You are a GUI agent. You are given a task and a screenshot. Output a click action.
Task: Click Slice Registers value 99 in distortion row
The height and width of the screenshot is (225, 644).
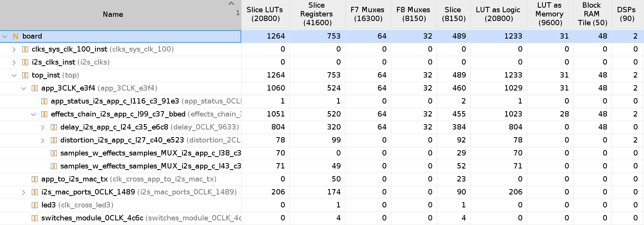(x=336, y=140)
